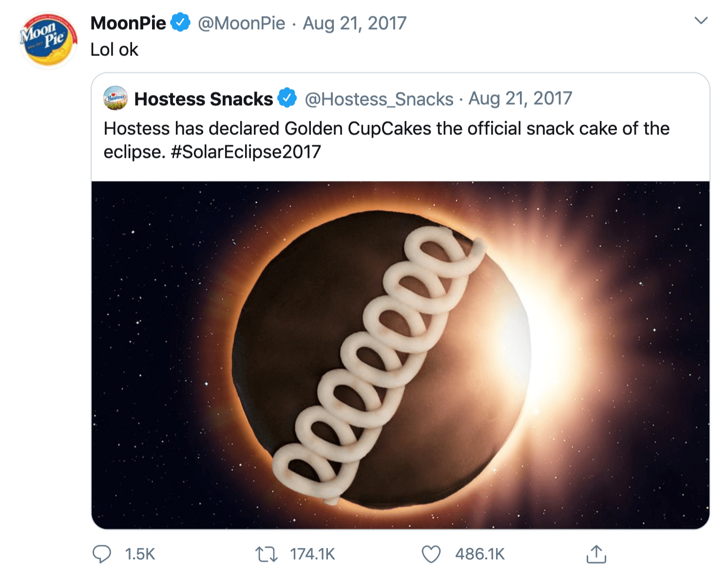Image resolution: width=728 pixels, height=577 pixels.
Task: Click MoonPie's verified blue checkmark
Action: 180,21
